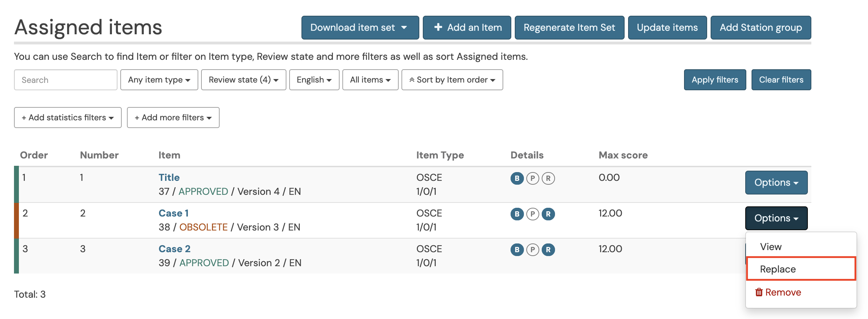This screenshot has height=319, width=868.
Task: Click into the Search field
Action: [66, 80]
